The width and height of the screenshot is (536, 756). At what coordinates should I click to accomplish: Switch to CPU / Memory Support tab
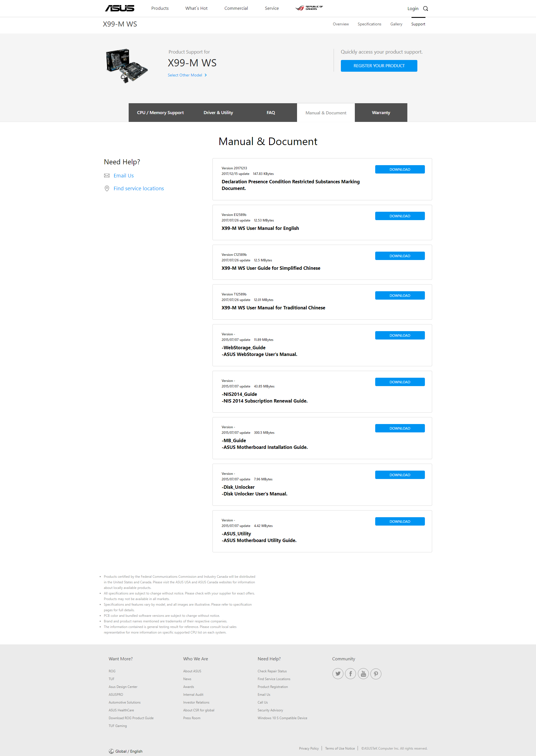click(x=161, y=112)
